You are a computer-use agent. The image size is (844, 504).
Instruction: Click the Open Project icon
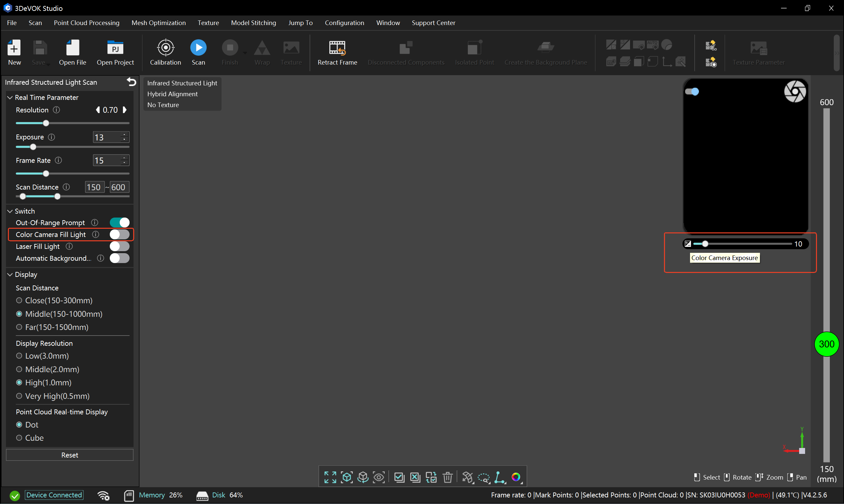tap(115, 48)
